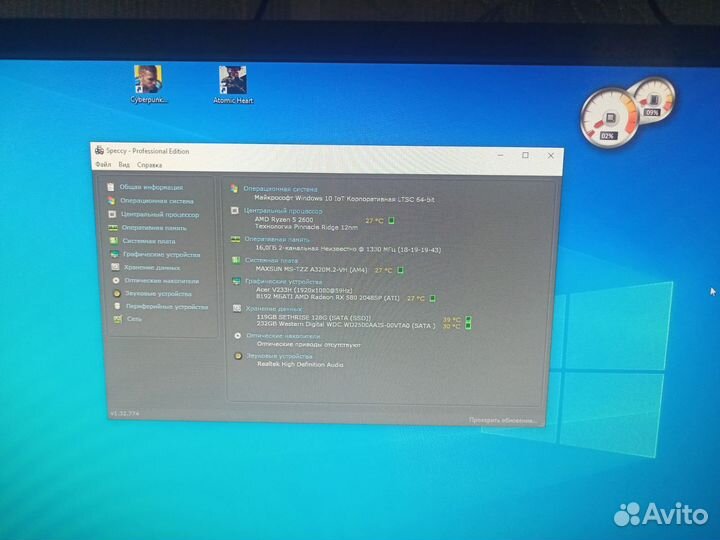This screenshot has width=720, height=540.
Task: Open the Справка menu
Action: (149, 164)
